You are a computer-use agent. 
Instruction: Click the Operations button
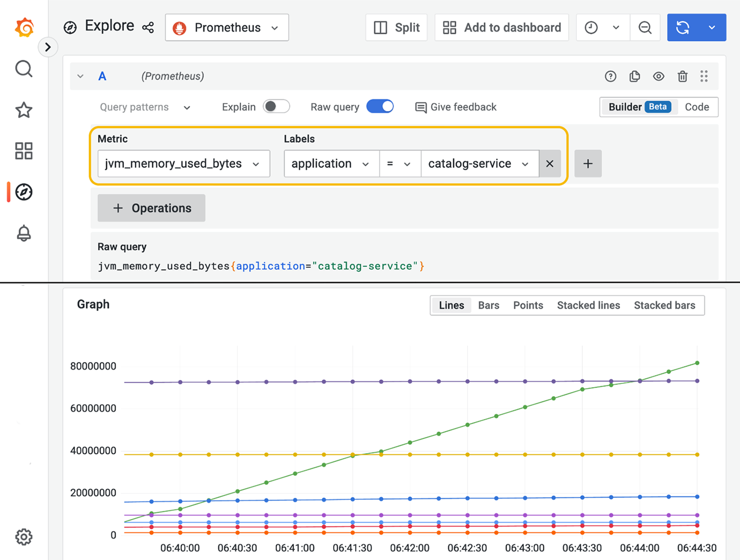point(152,208)
